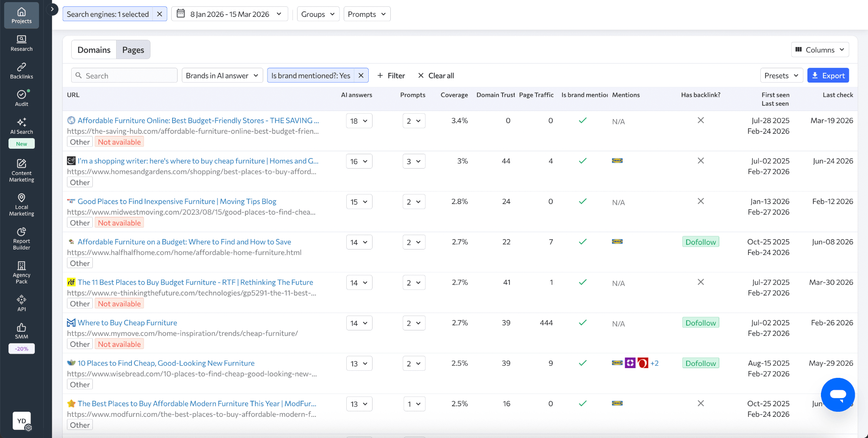Image resolution: width=868 pixels, height=438 pixels.
Task: Open 'Where to Buy Cheap Furniture' link
Action: [x=127, y=323]
